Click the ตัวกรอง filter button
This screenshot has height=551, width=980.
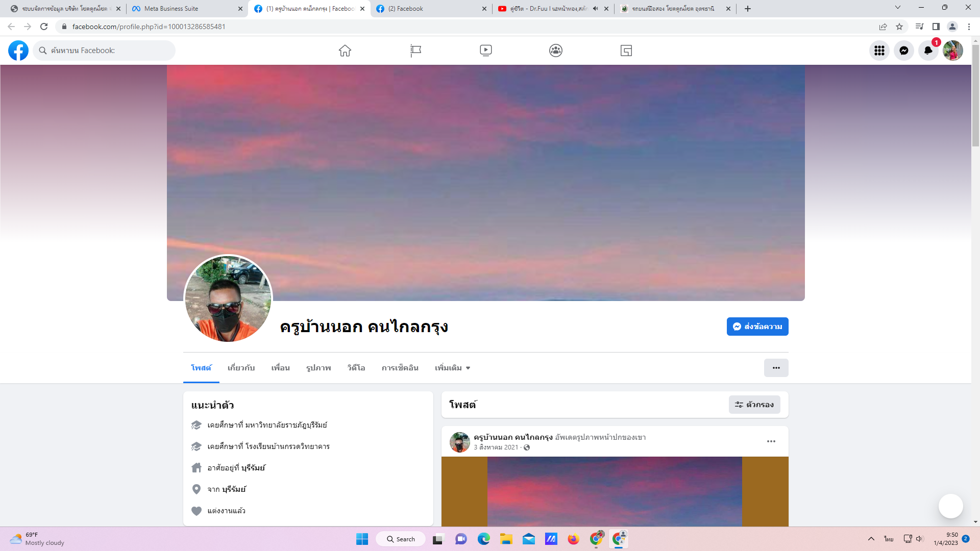click(754, 405)
